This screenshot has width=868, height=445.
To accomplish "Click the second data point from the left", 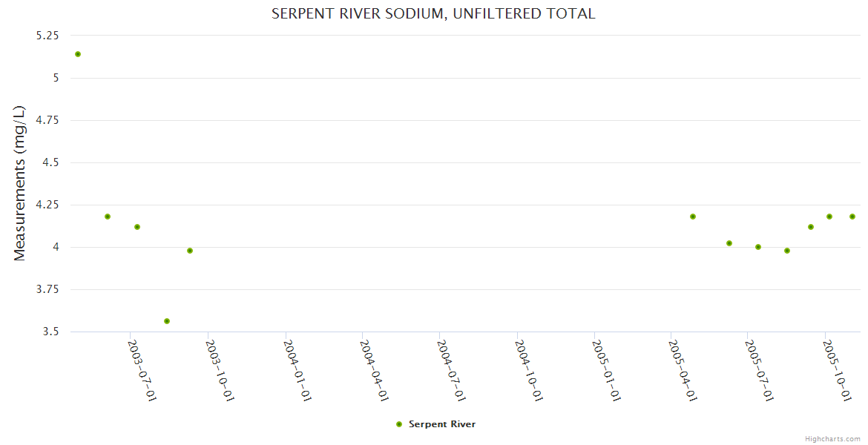I will pyautogui.click(x=108, y=217).
